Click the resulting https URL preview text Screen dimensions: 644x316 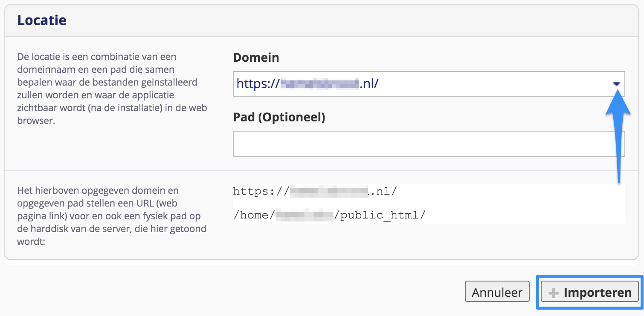tap(315, 191)
